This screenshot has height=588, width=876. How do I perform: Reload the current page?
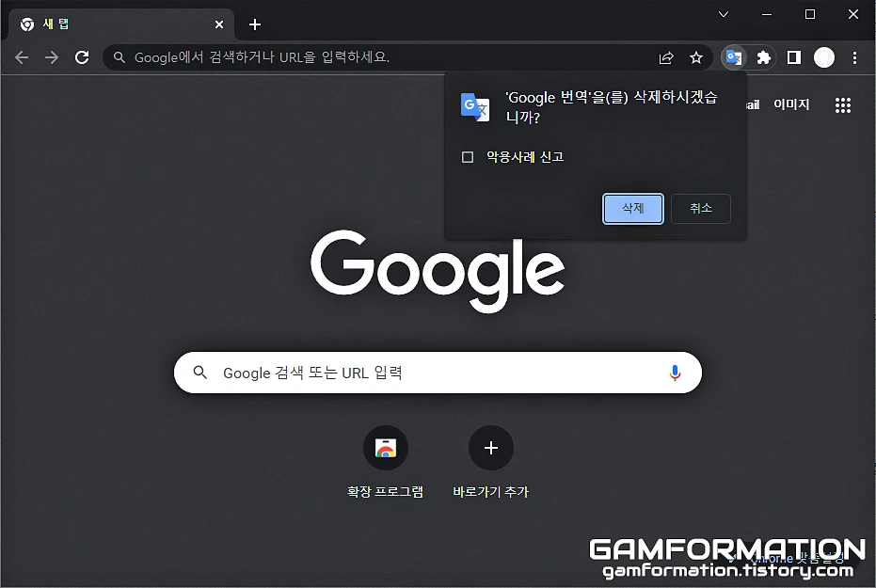(x=82, y=57)
